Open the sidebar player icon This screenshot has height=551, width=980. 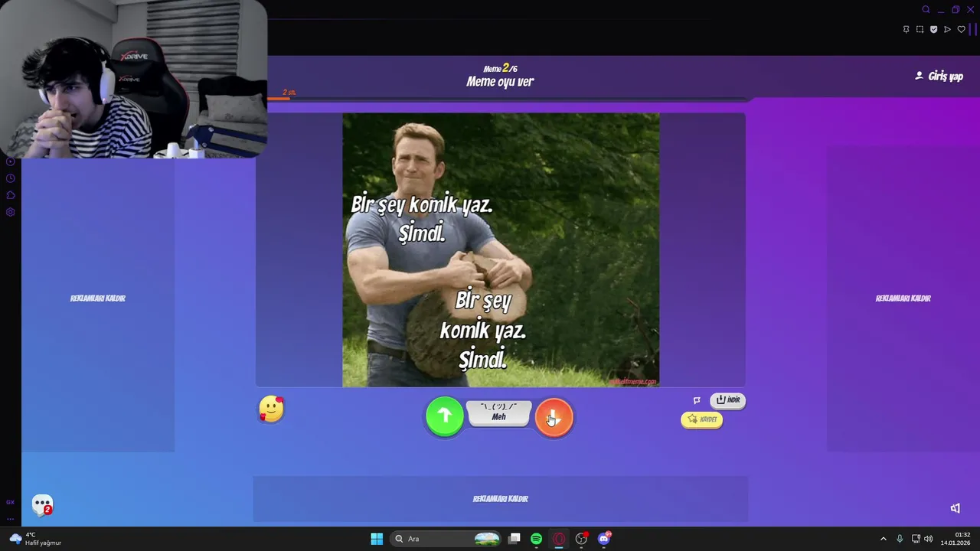pyautogui.click(x=11, y=161)
